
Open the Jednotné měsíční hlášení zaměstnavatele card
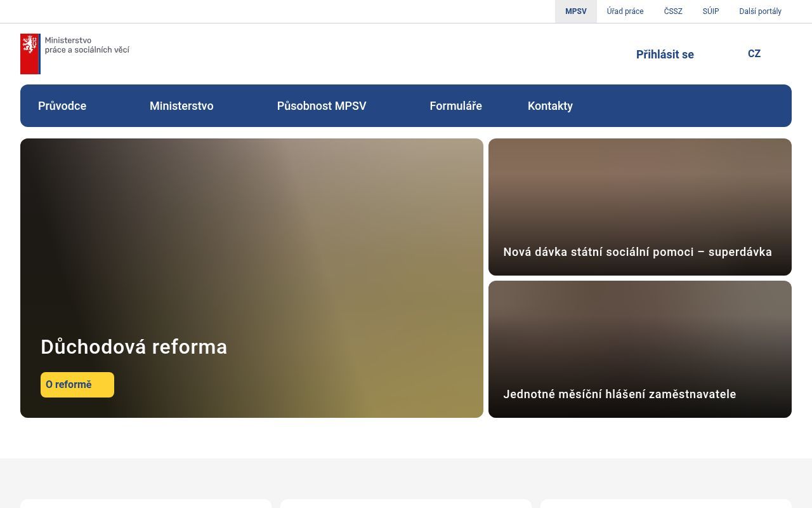(x=640, y=349)
